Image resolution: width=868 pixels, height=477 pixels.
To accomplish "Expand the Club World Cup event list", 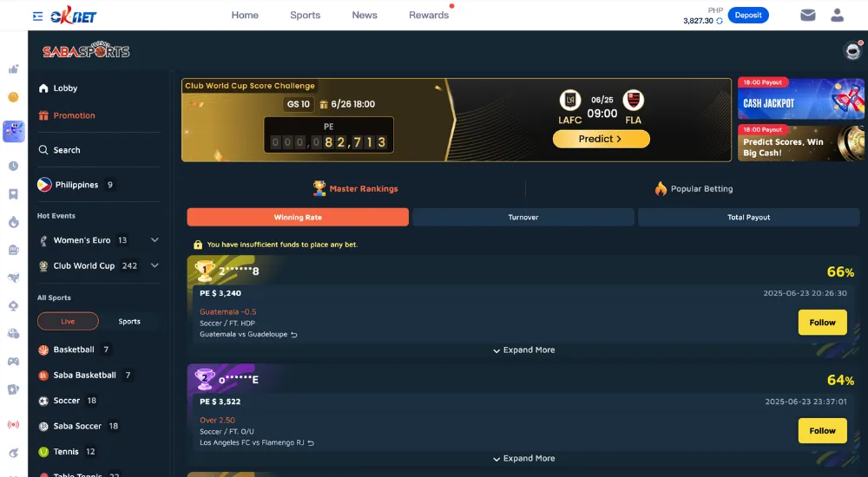I will (x=155, y=265).
